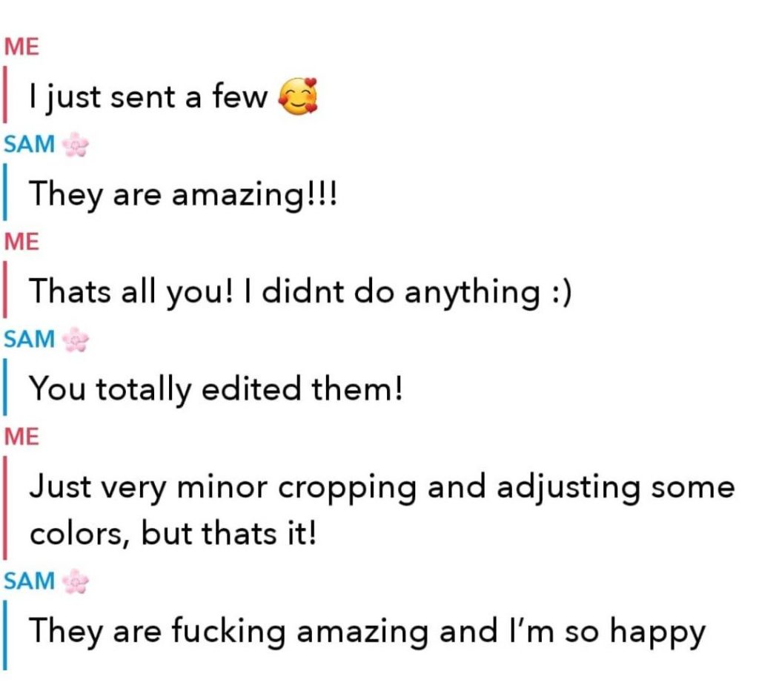The height and width of the screenshot is (700, 759).
Task: Open the SAM name above "They are amazing!!!"
Action: tap(30, 145)
